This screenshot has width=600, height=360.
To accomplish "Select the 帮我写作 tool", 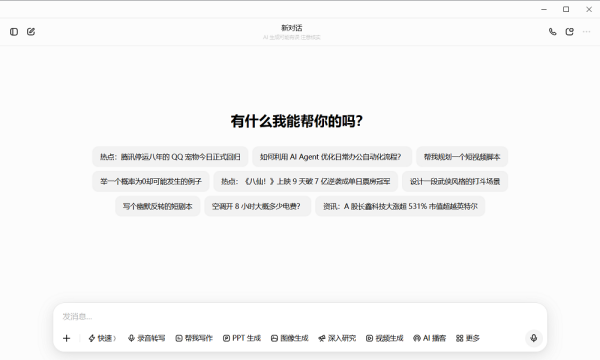I will point(194,338).
